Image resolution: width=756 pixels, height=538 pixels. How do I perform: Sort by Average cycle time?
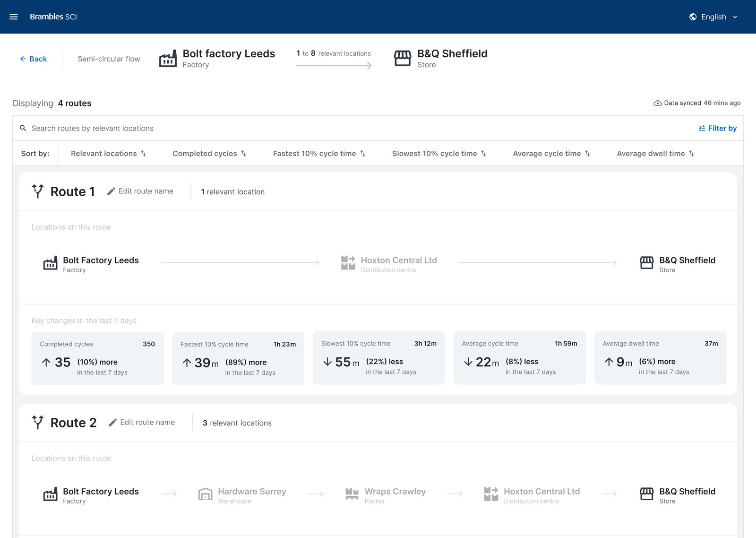[x=551, y=153]
